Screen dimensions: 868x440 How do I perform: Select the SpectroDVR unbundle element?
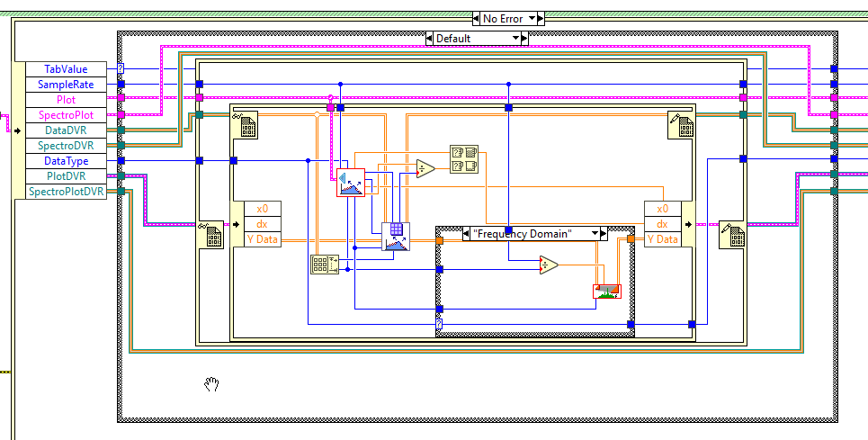pyautogui.click(x=66, y=146)
